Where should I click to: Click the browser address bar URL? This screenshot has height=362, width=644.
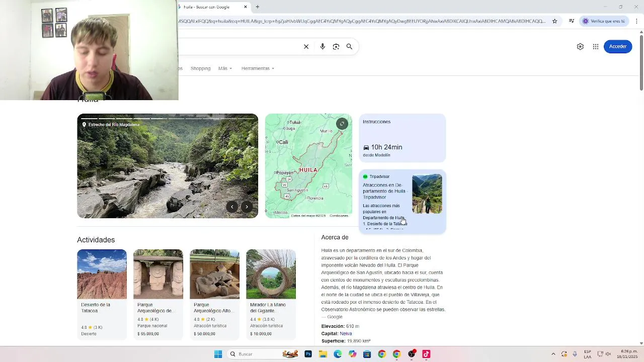(362, 21)
